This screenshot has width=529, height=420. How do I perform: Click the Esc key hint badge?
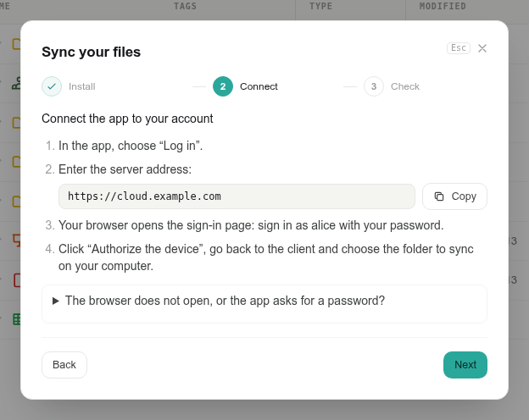[x=459, y=48]
